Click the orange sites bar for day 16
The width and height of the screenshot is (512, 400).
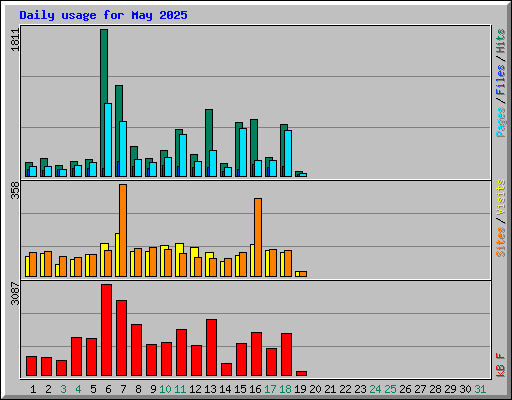coord(258,237)
